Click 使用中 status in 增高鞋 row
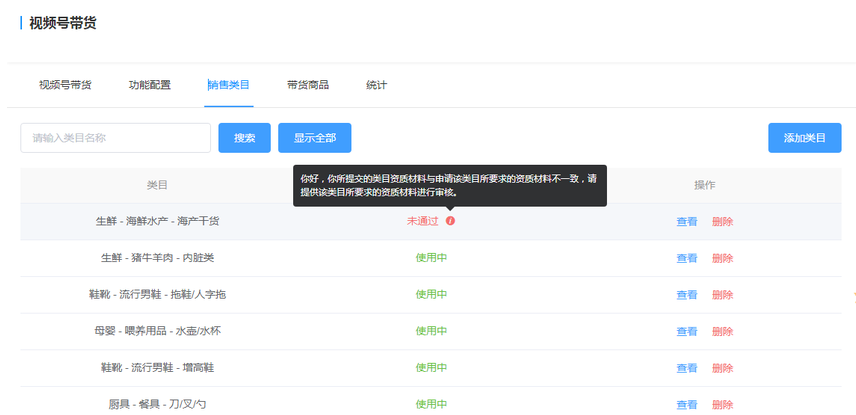The height and width of the screenshot is (415, 856). [x=431, y=367]
